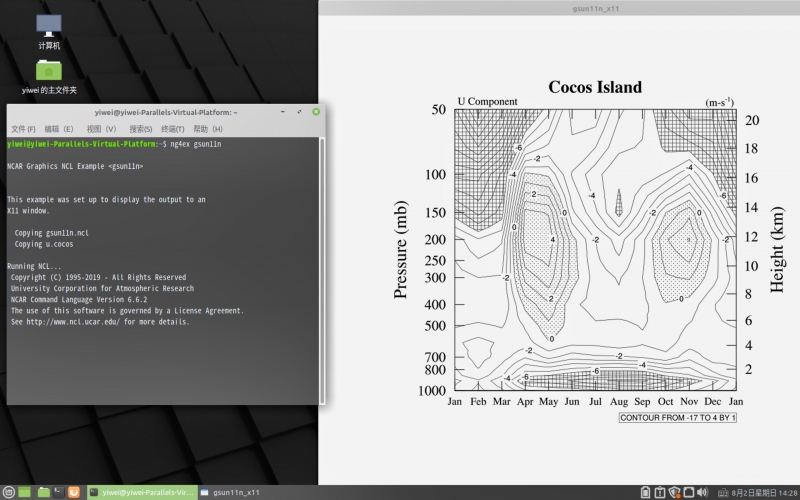Click the security shield tray icon
This screenshot has height=500, width=800.
coord(674,492)
